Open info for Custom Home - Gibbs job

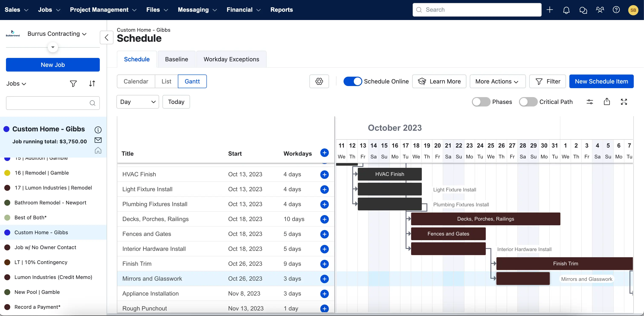pyautogui.click(x=98, y=129)
